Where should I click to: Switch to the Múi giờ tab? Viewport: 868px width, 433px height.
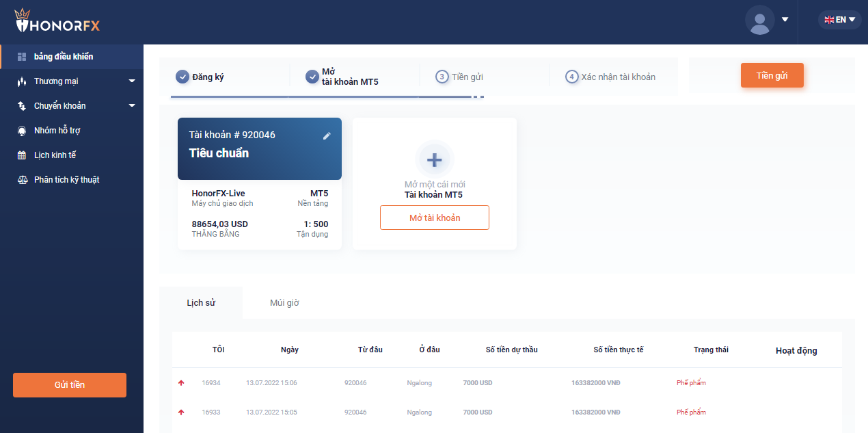284,303
